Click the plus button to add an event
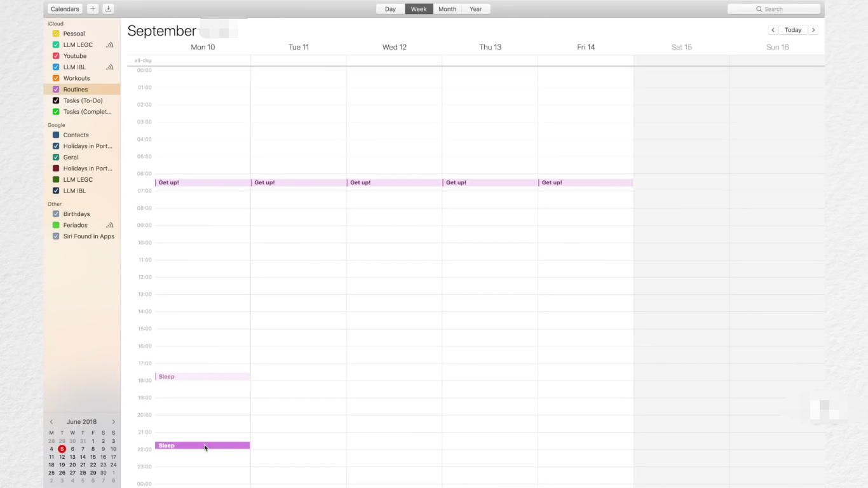The image size is (868, 488). (93, 9)
